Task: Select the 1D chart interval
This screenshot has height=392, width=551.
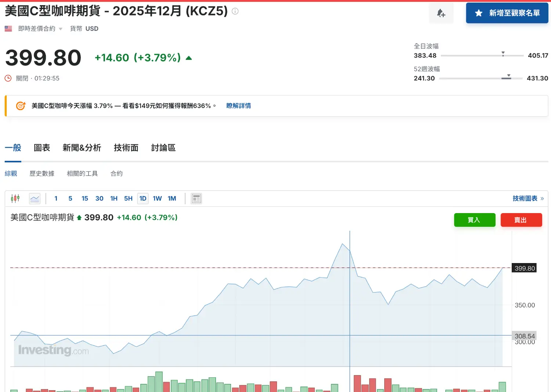Action: coord(143,198)
